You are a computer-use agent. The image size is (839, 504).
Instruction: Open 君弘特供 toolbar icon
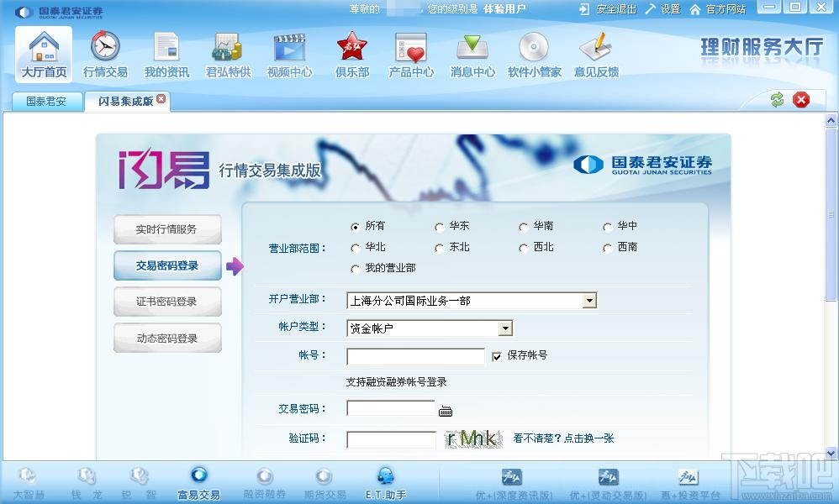point(229,54)
